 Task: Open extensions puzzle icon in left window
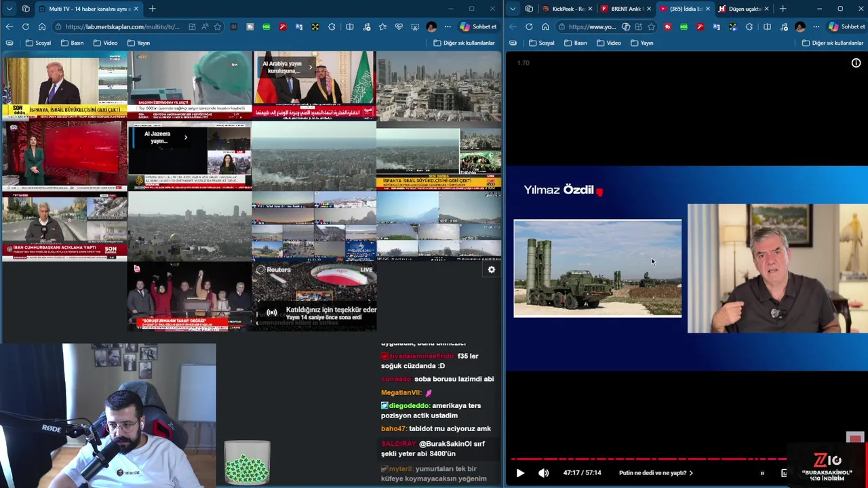[332, 26]
